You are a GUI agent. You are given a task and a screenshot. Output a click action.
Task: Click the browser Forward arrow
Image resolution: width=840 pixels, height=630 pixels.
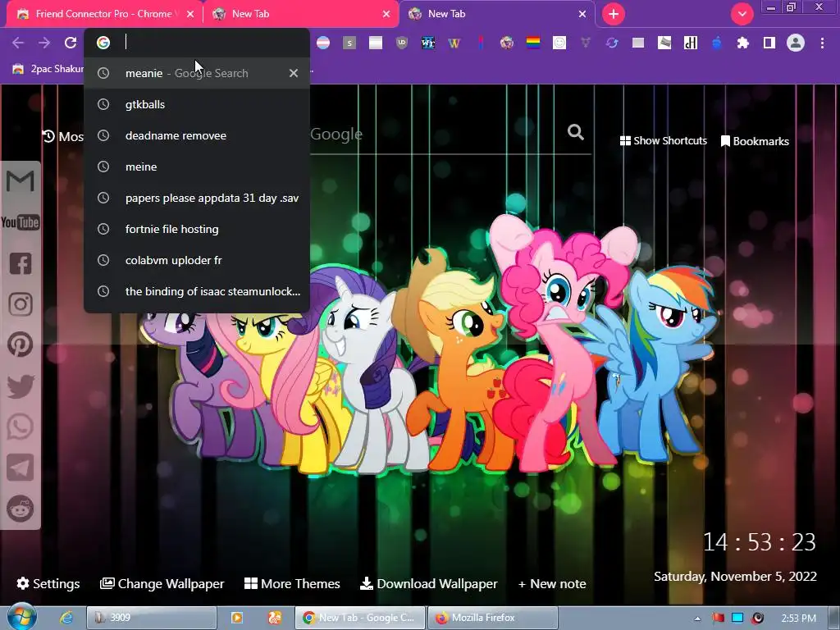pyautogui.click(x=44, y=43)
